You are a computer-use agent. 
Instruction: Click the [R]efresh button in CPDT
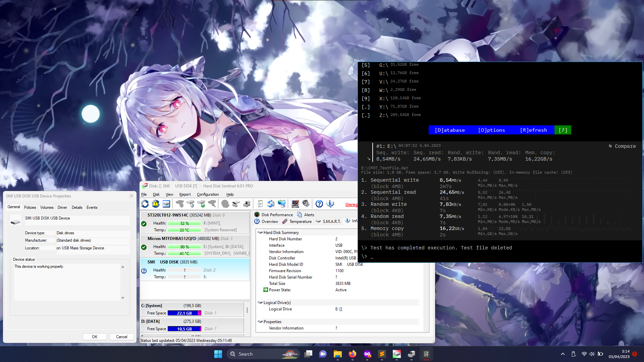tap(533, 130)
